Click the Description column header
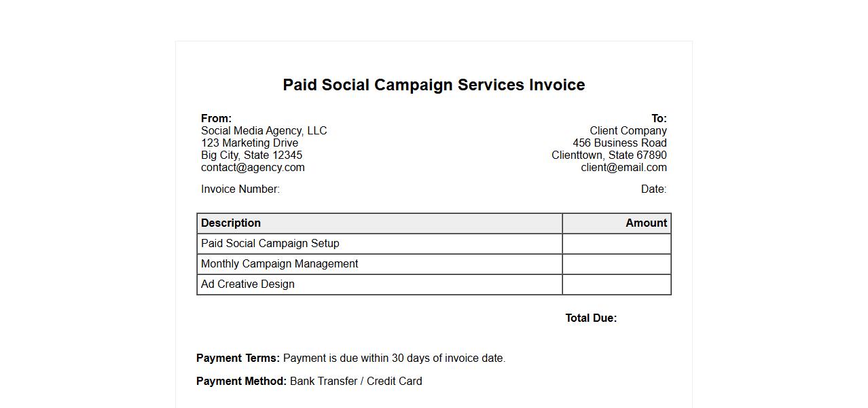 (x=231, y=223)
